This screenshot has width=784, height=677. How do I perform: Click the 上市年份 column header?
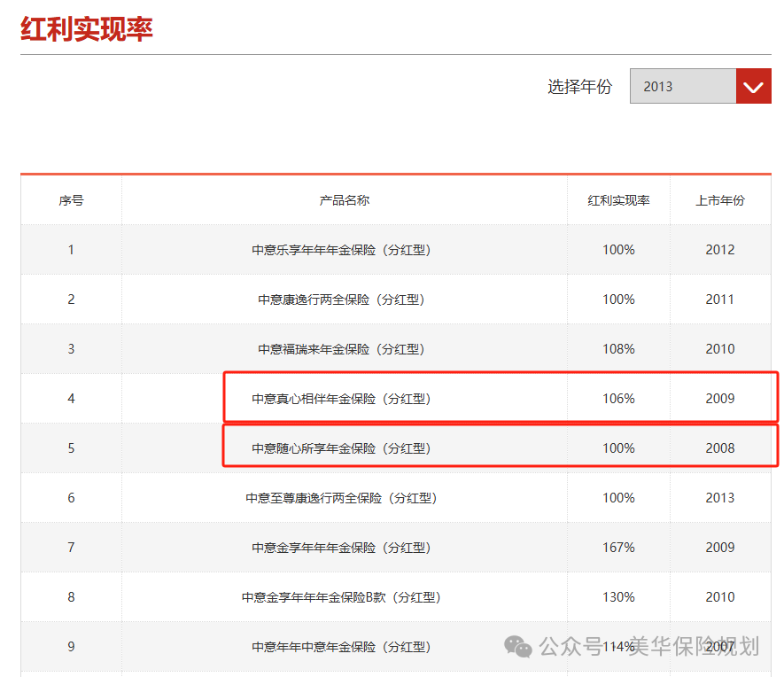(719, 200)
